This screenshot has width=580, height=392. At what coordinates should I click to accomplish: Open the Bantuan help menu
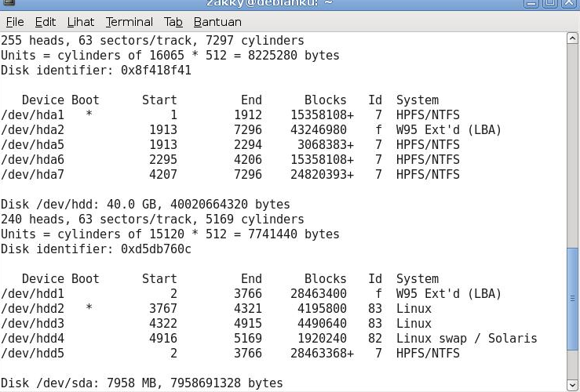217,22
